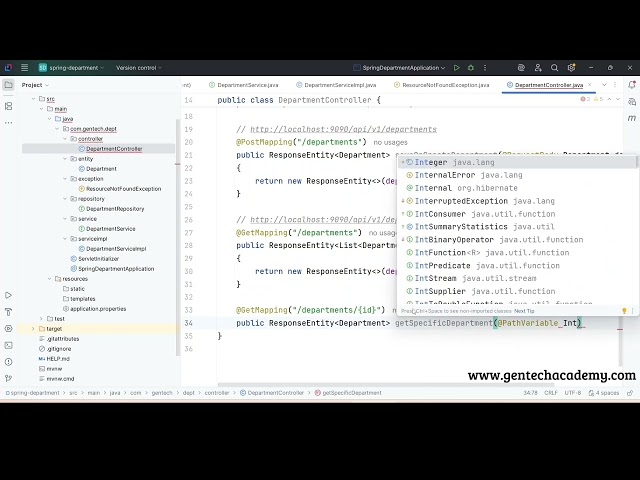Open Run tool window icon
Screen dimensions: 640x480
pos(8,295)
